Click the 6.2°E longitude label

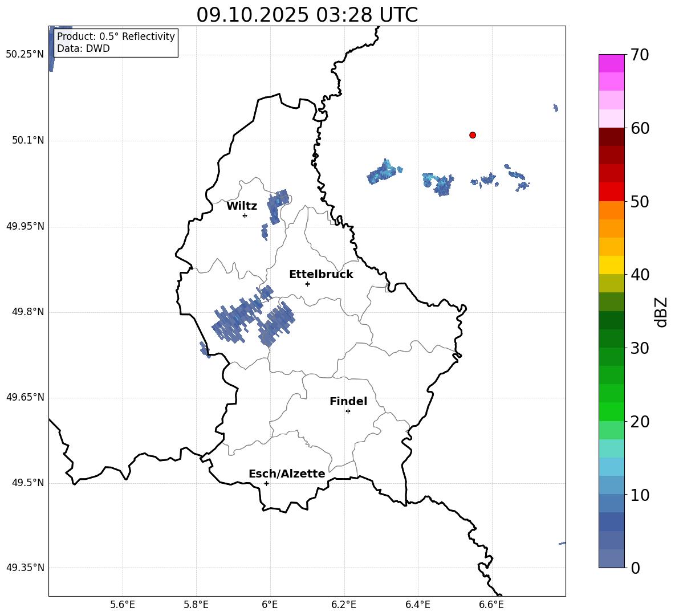click(x=344, y=605)
